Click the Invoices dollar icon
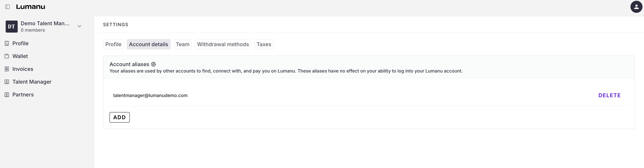Viewport: 644px width, 168px height. pyautogui.click(x=7, y=69)
